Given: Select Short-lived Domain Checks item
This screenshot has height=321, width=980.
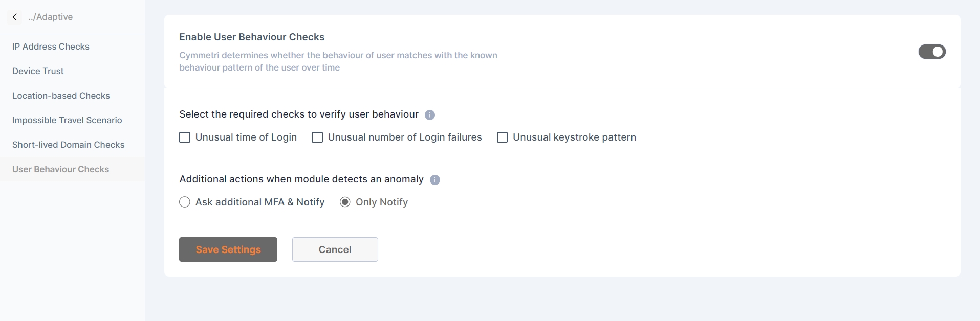Looking at the screenshot, I should click(x=68, y=145).
